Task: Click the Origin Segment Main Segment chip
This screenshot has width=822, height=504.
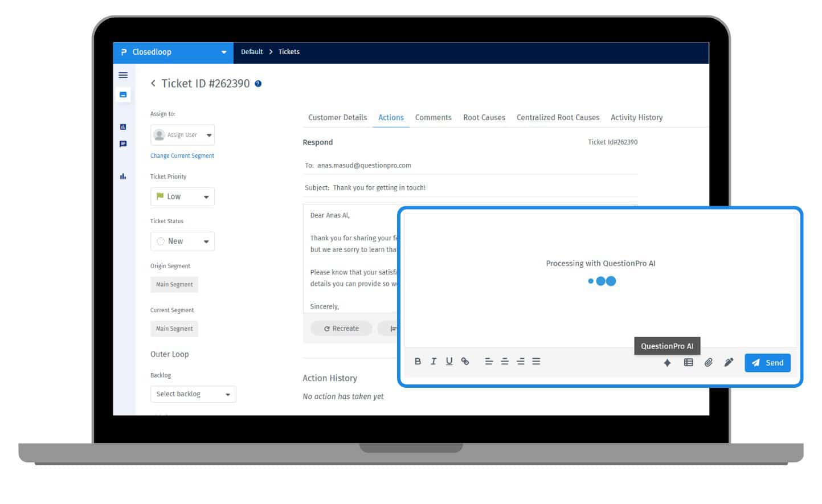Action: 174,284
